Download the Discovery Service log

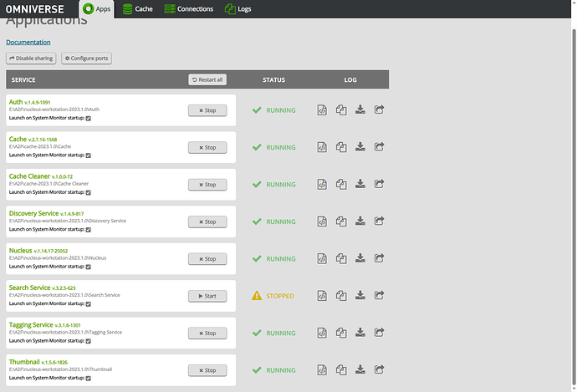click(x=360, y=221)
